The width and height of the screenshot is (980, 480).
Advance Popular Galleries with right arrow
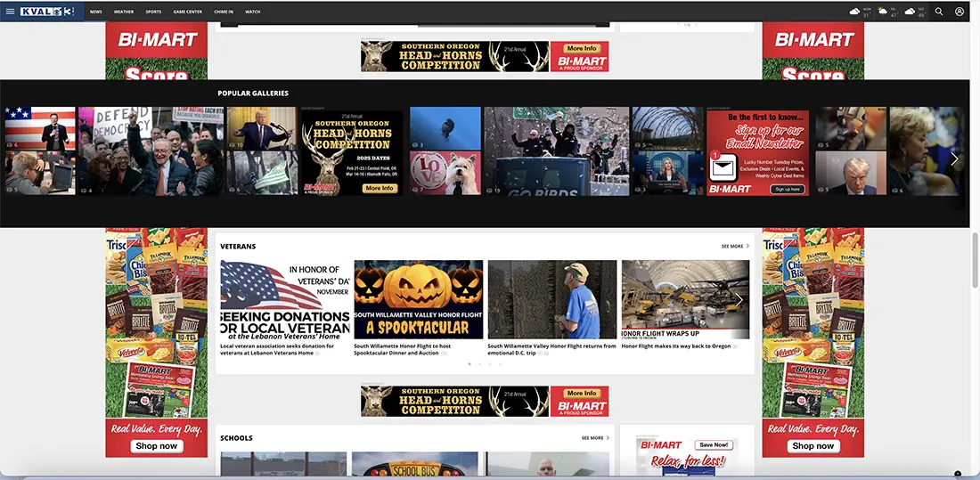coord(954,159)
